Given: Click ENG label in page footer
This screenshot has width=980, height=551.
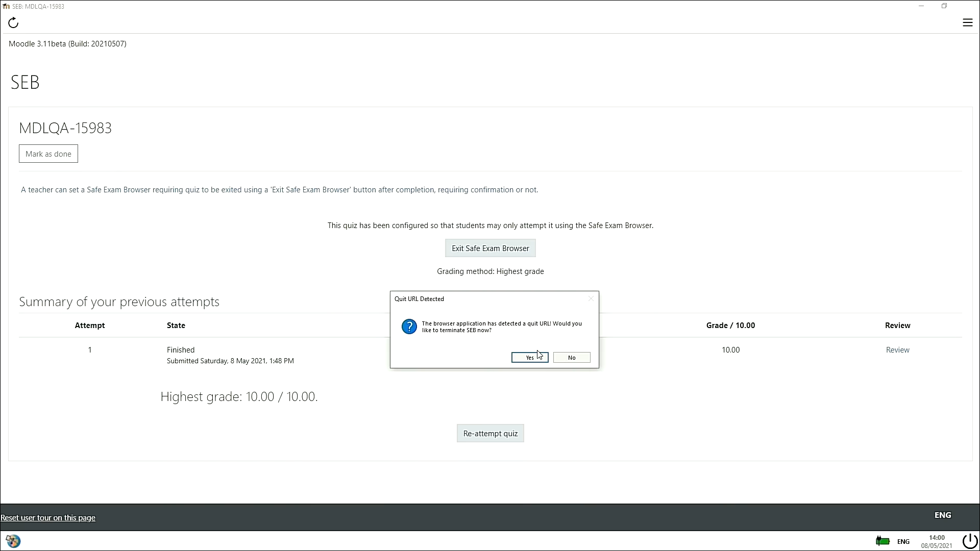Looking at the screenshot, I should pyautogui.click(x=942, y=515).
